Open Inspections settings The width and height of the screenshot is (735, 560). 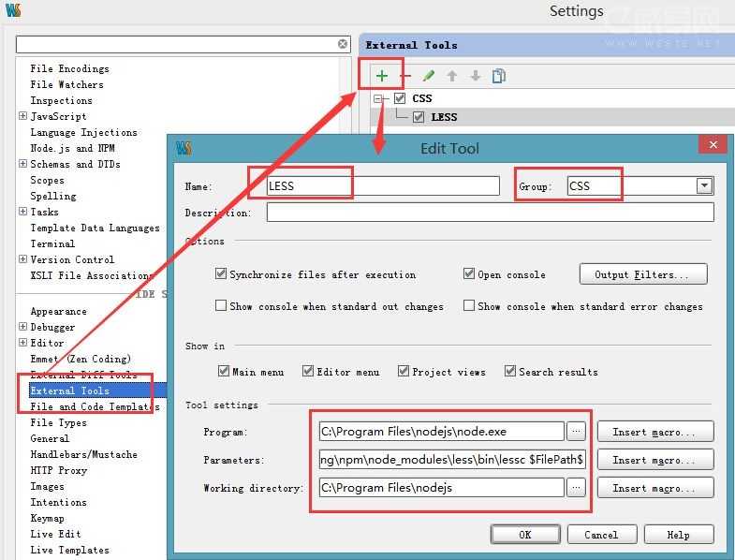[x=62, y=100]
